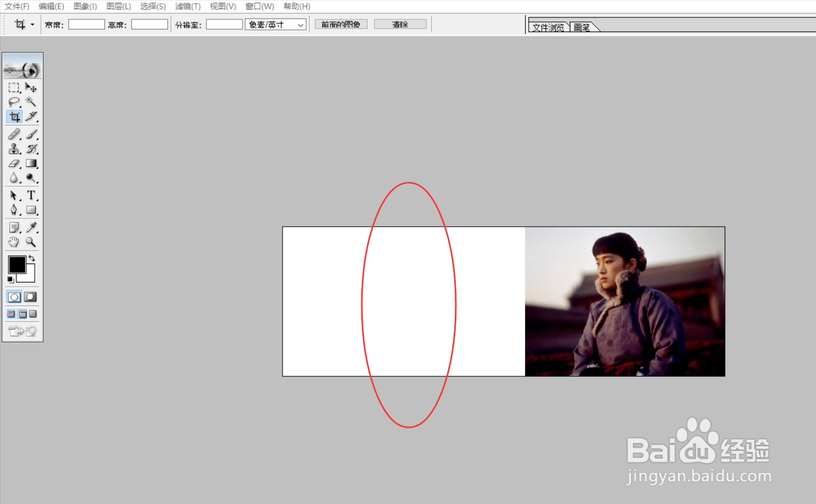The height and width of the screenshot is (504, 816).
Task: Select Full Screen mode
Action: (33, 314)
